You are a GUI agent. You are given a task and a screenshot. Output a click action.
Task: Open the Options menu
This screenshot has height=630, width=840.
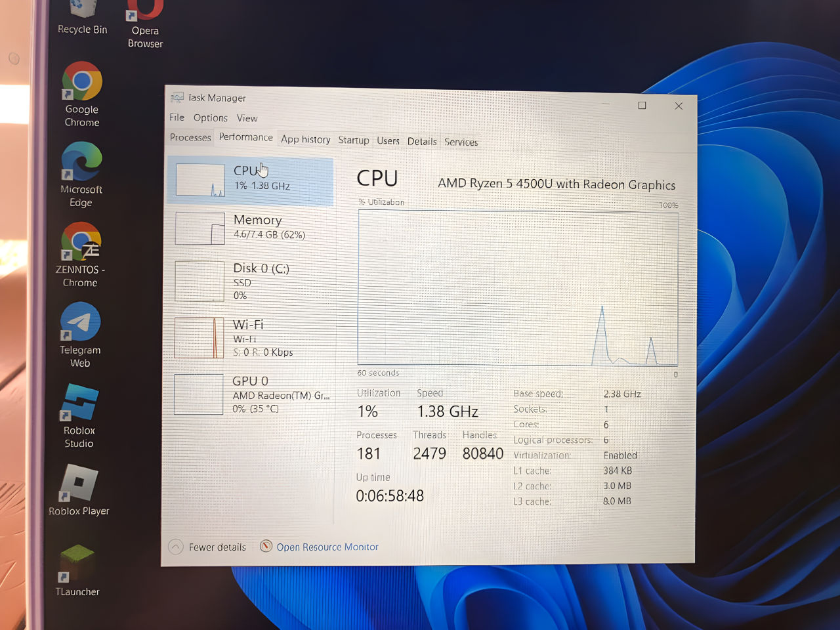210,118
